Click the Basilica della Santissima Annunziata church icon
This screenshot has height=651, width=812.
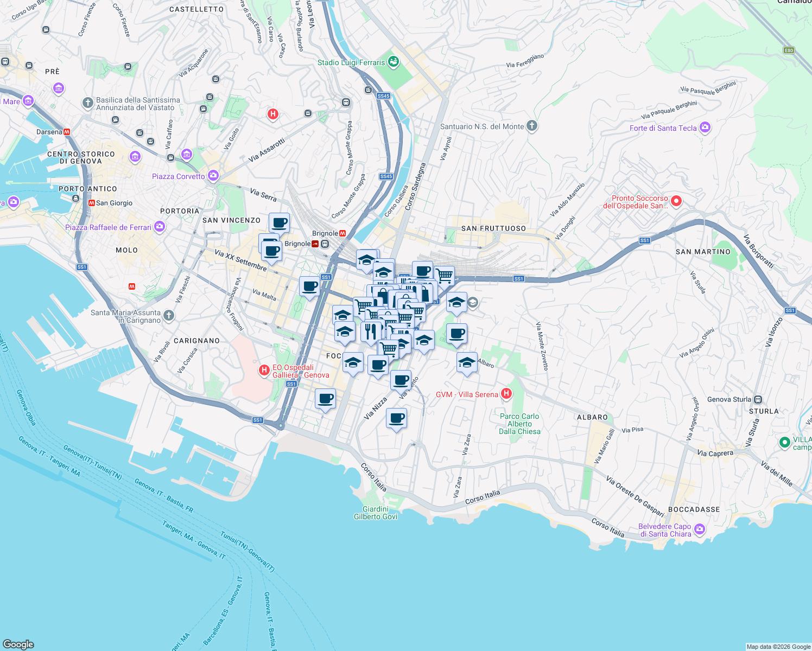click(x=87, y=101)
